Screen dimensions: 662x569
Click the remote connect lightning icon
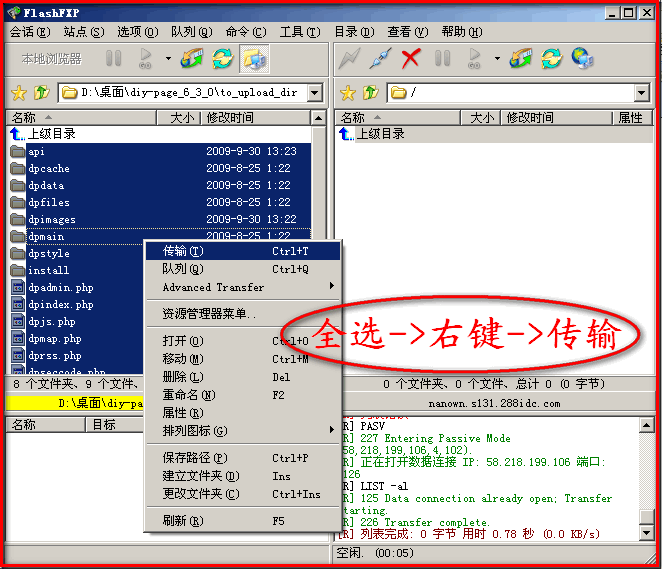point(350,59)
